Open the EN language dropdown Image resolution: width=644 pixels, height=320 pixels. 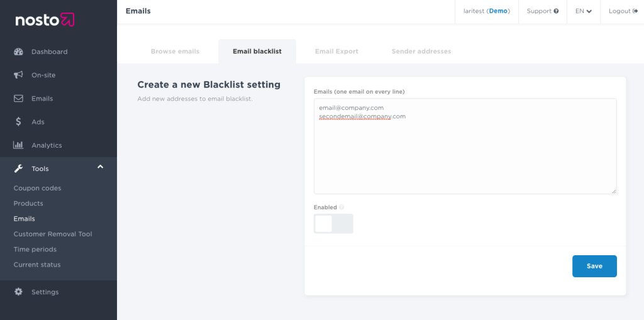click(x=584, y=11)
